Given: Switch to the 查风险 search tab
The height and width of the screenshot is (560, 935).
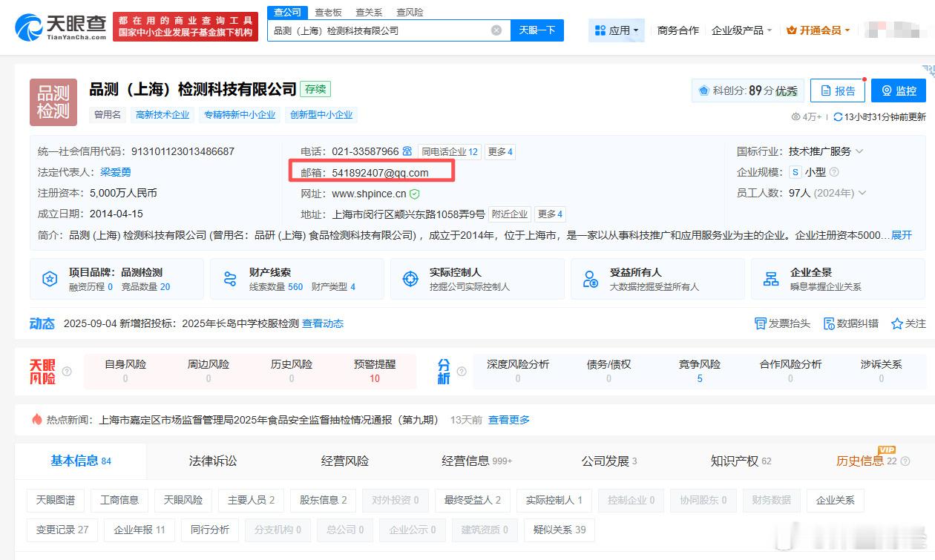Looking at the screenshot, I should pos(410,12).
